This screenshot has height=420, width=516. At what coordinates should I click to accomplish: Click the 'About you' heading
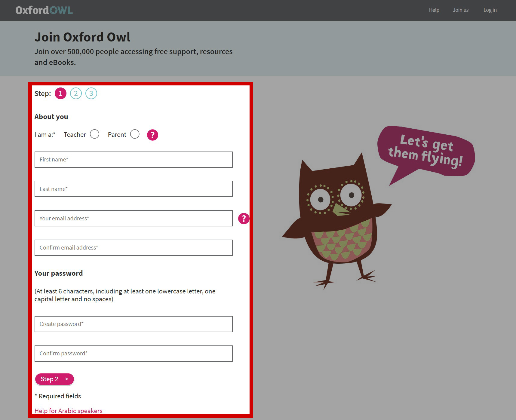(x=51, y=117)
